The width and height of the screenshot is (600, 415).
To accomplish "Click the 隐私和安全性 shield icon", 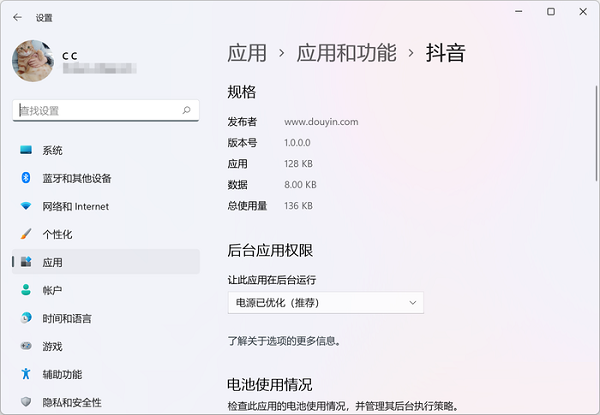I will click(26, 402).
